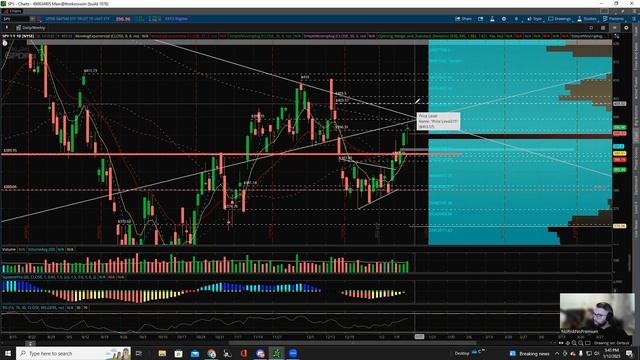Click the Drawing set: Default selector

[612, 343]
